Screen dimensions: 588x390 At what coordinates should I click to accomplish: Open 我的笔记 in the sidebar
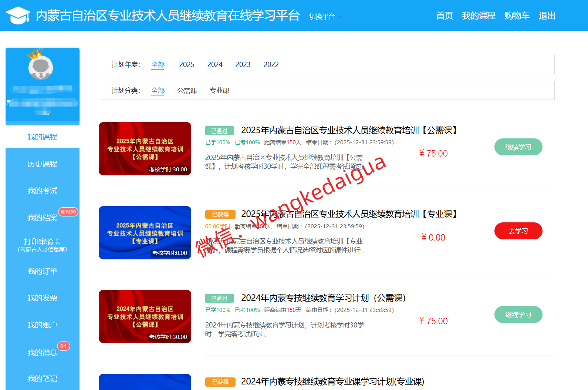click(43, 379)
